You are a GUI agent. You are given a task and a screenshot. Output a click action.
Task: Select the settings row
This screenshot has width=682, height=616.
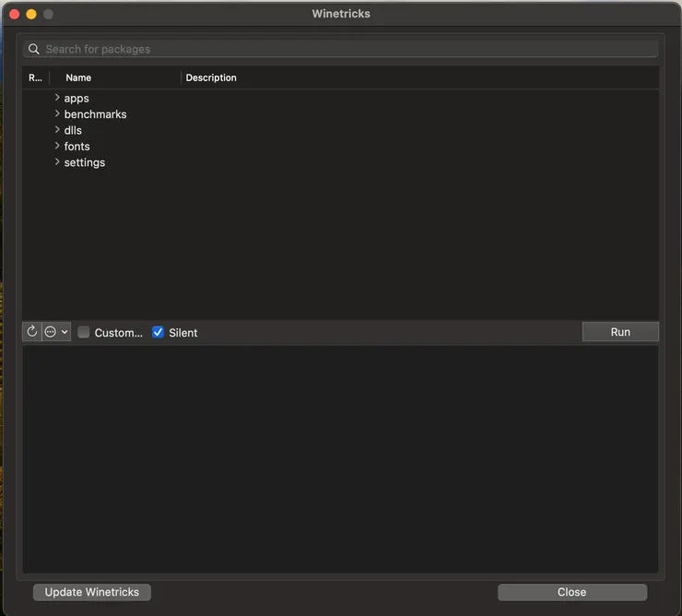click(341, 162)
